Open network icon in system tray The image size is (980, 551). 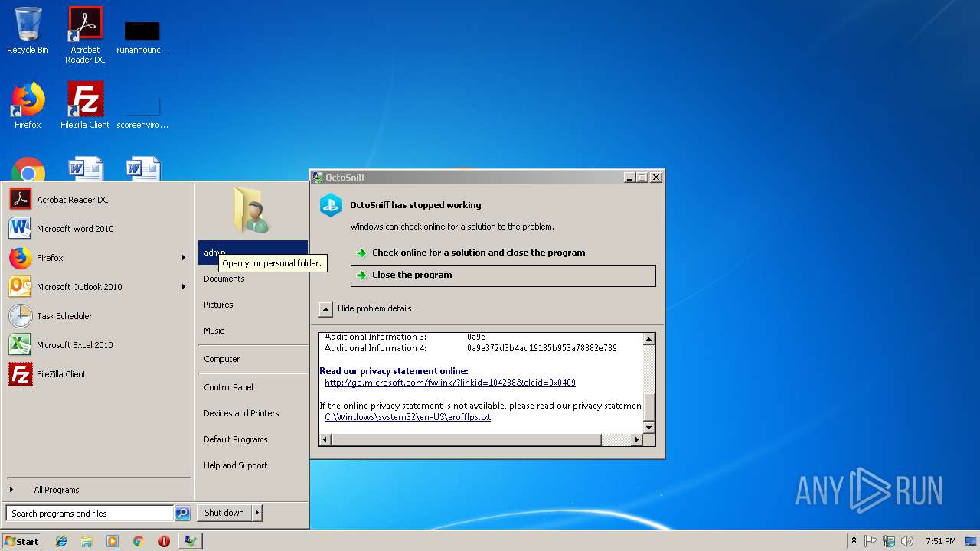pyautogui.click(x=889, y=541)
